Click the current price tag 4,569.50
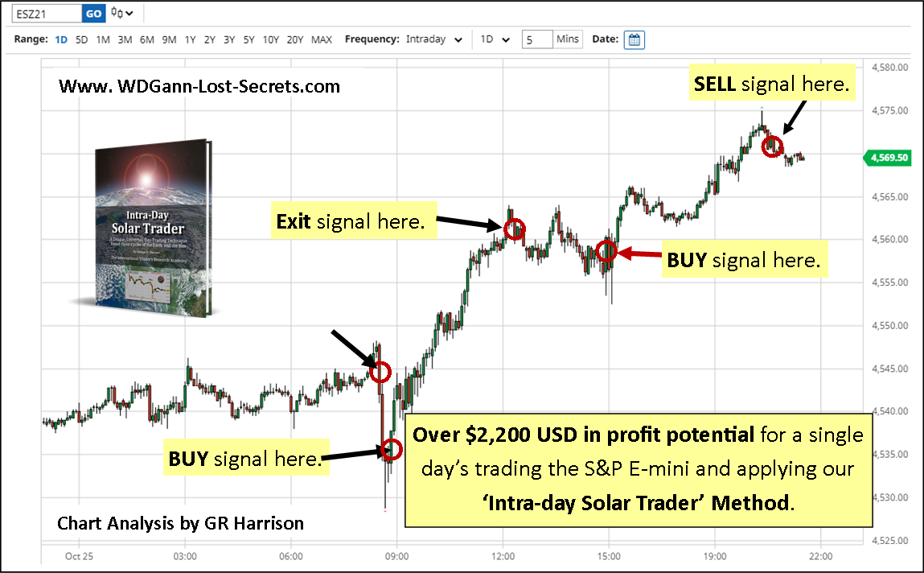This screenshot has width=924, height=573. point(888,159)
